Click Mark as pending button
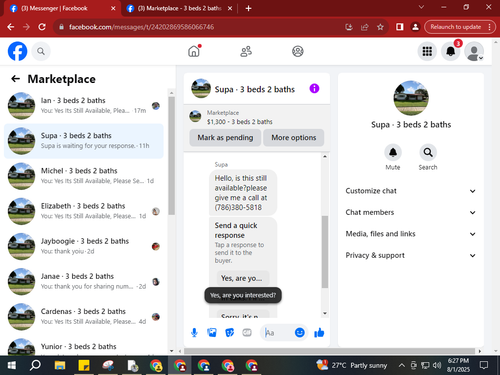 (225, 138)
